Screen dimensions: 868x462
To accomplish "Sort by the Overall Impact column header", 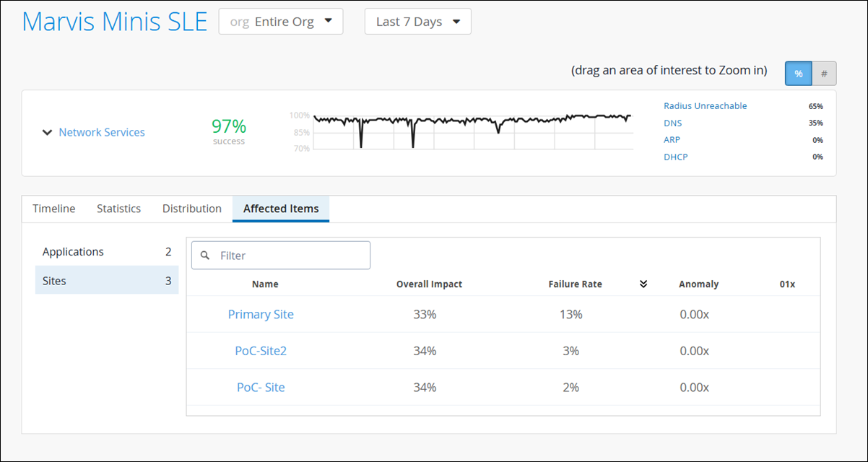I will [x=429, y=284].
